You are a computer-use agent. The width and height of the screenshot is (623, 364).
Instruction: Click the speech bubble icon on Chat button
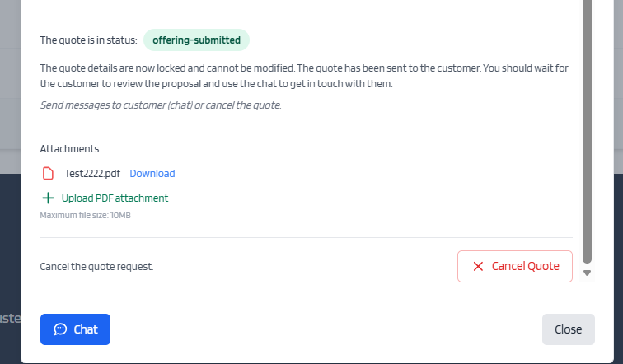point(60,329)
